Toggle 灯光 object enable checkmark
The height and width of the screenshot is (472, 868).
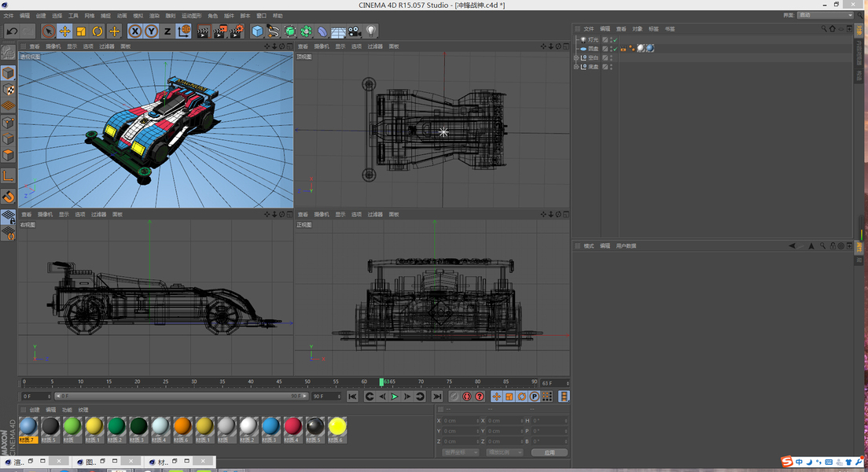tap(615, 40)
